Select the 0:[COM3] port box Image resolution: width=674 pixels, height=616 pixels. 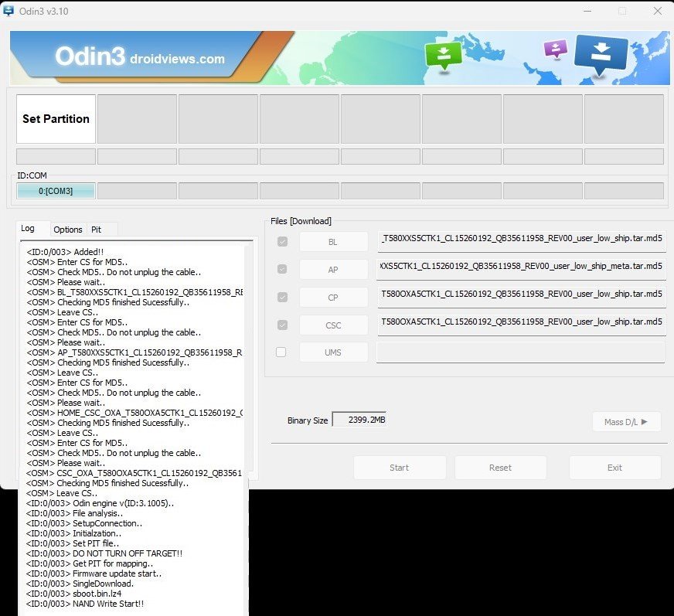56,191
